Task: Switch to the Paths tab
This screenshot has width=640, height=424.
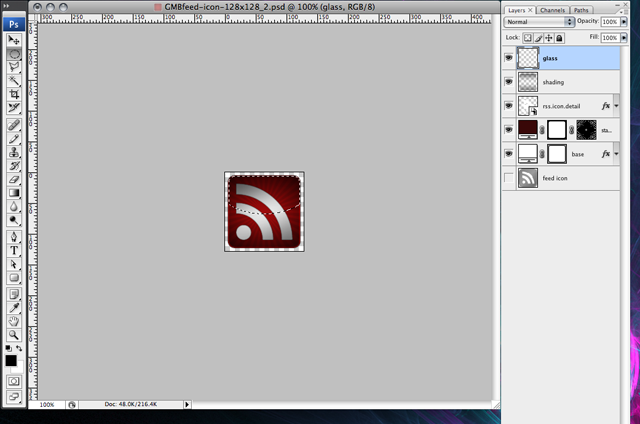Action: [x=581, y=10]
